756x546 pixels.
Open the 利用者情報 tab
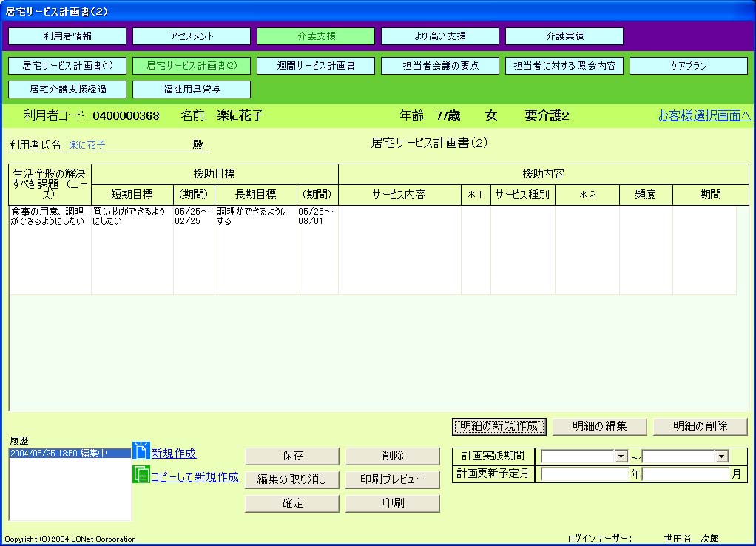click(67, 36)
